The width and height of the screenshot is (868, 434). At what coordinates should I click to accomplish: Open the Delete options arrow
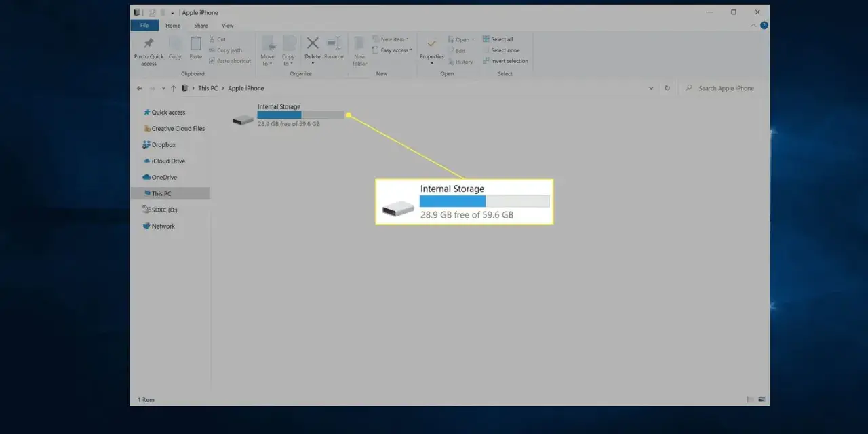(x=313, y=64)
